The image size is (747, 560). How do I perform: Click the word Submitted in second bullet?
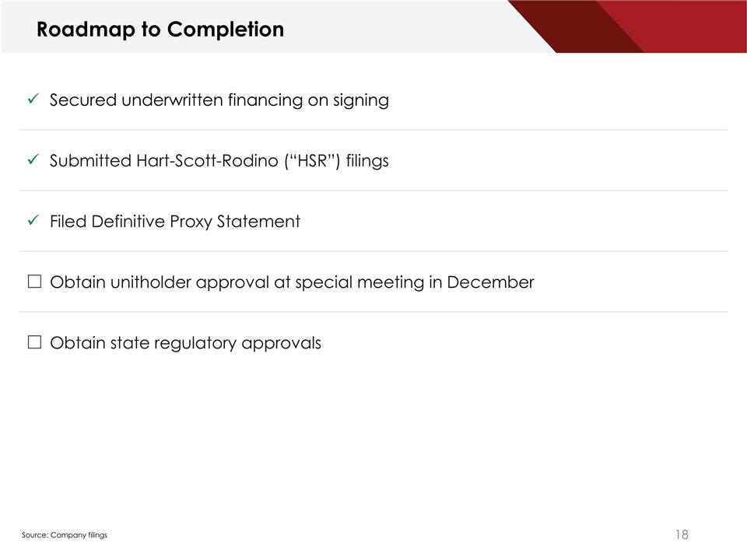coord(90,161)
